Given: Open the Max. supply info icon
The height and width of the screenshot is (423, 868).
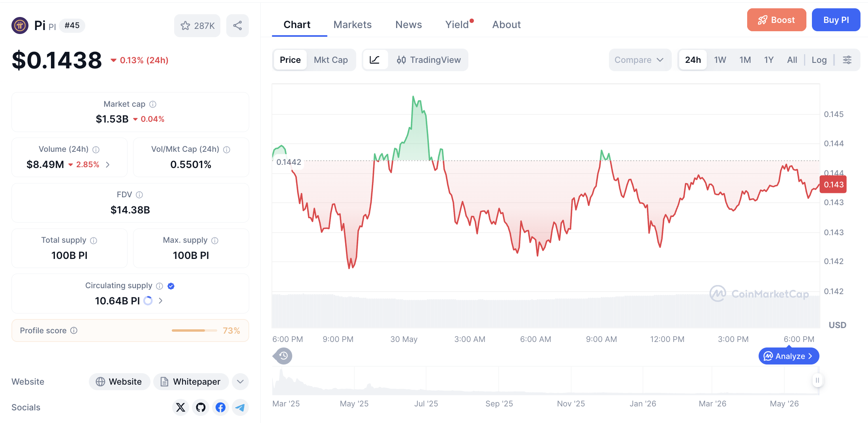Looking at the screenshot, I should (215, 240).
